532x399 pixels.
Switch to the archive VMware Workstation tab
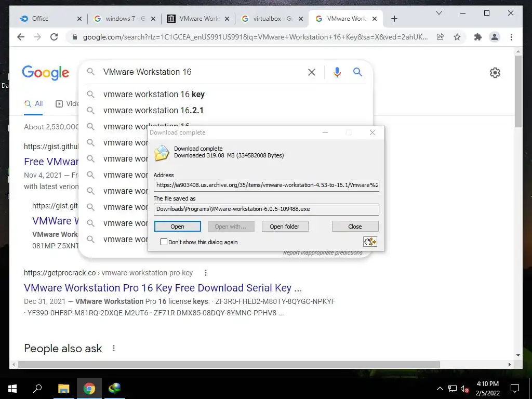click(x=199, y=19)
